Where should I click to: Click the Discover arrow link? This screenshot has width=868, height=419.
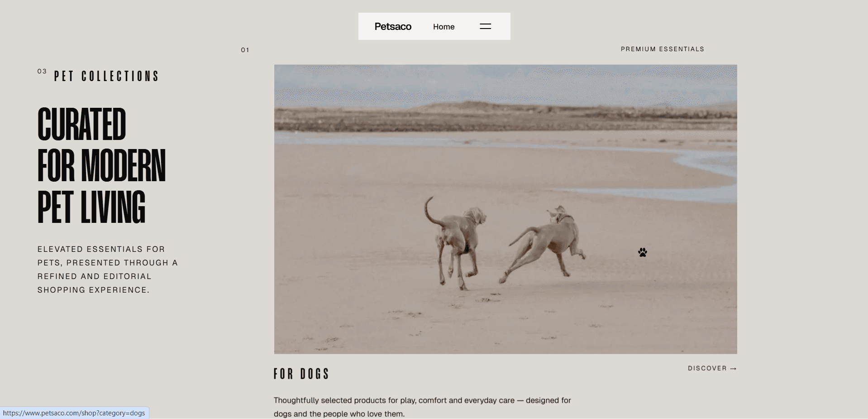[712, 368]
